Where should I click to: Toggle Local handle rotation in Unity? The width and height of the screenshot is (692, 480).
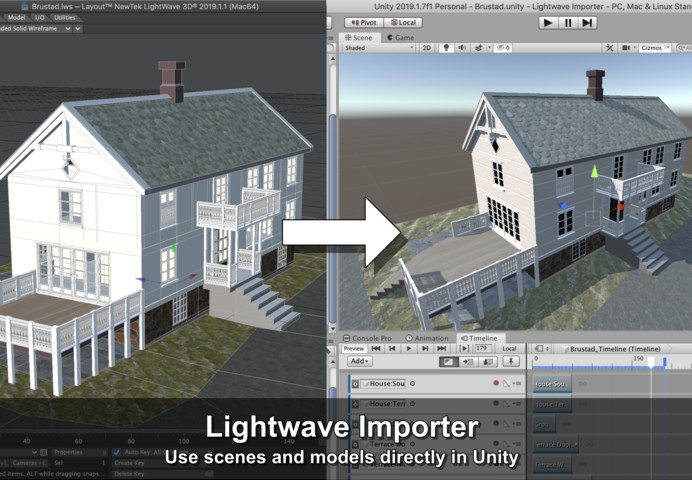point(403,22)
